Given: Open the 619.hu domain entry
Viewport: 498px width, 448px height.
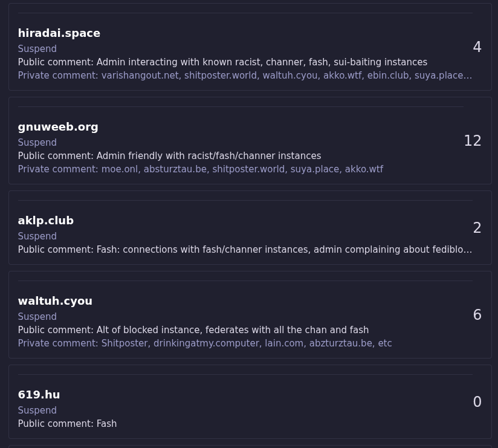Looking at the screenshot, I should [39, 395].
